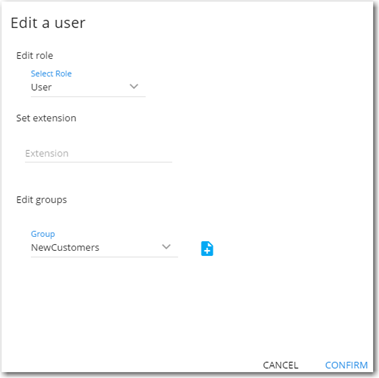Click the Edit role section heading
This screenshot has height=378, width=379.
coord(35,55)
